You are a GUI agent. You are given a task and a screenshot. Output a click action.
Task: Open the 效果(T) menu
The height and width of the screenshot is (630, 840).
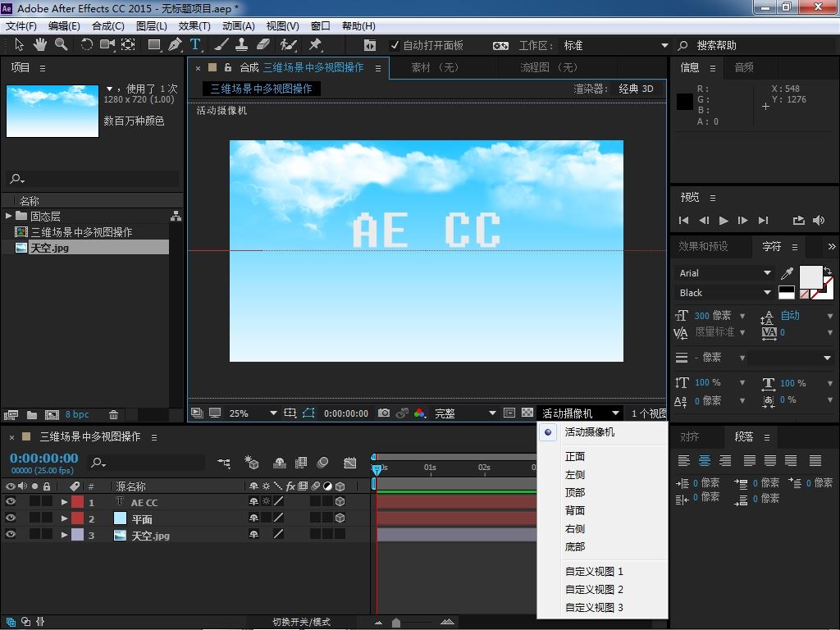pyautogui.click(x=194, y=25)
